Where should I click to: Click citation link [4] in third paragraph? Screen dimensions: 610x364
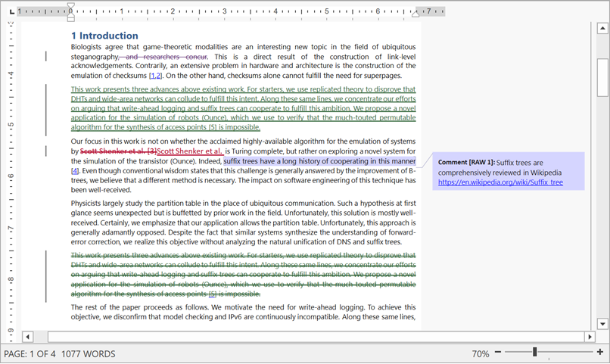(x=75, y=171)
